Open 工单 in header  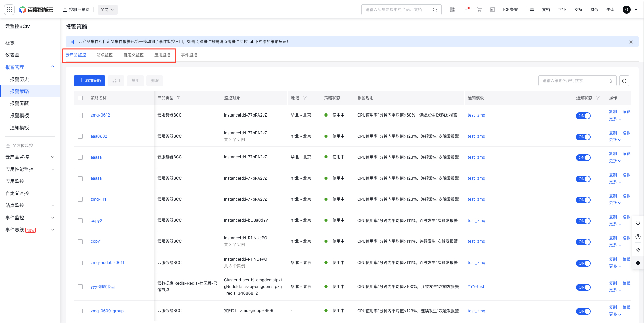tap(530, 10)
